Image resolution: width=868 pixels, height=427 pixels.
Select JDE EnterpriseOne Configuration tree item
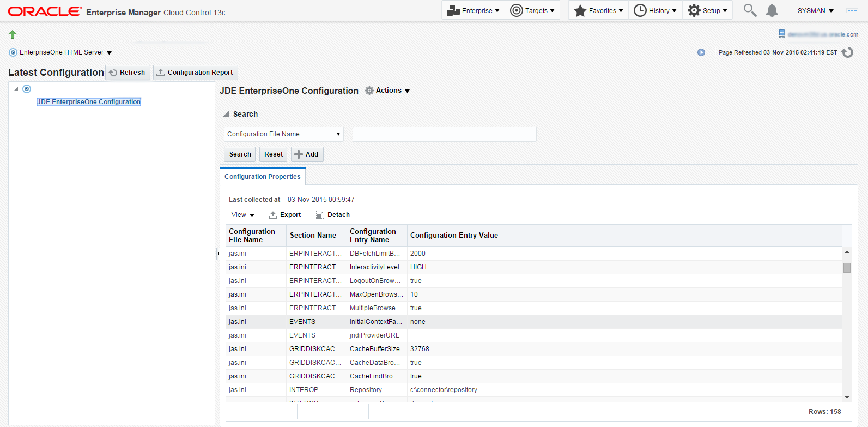[88, 102]
